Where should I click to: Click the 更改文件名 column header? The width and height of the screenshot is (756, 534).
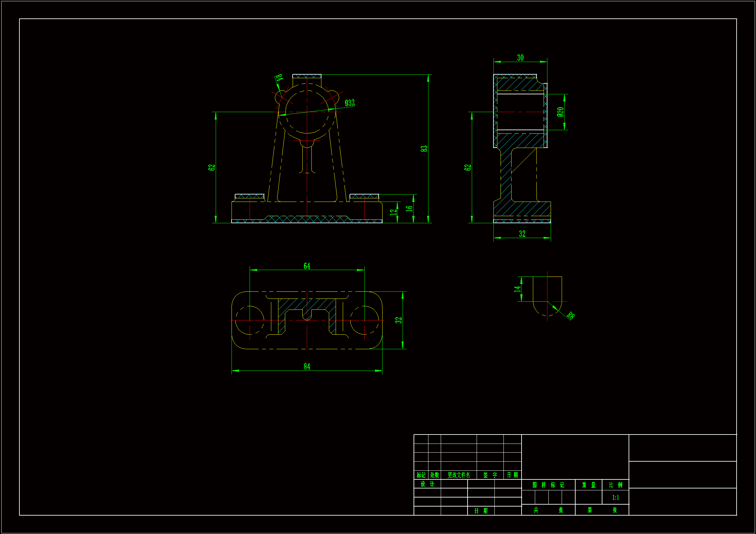pyautogui.click(x=459, y=475)
